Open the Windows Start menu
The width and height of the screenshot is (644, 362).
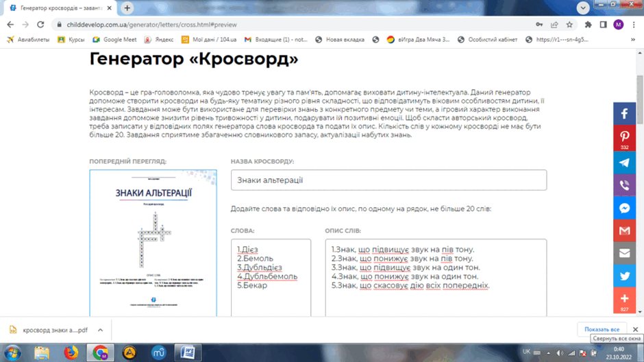click(12, 352)
